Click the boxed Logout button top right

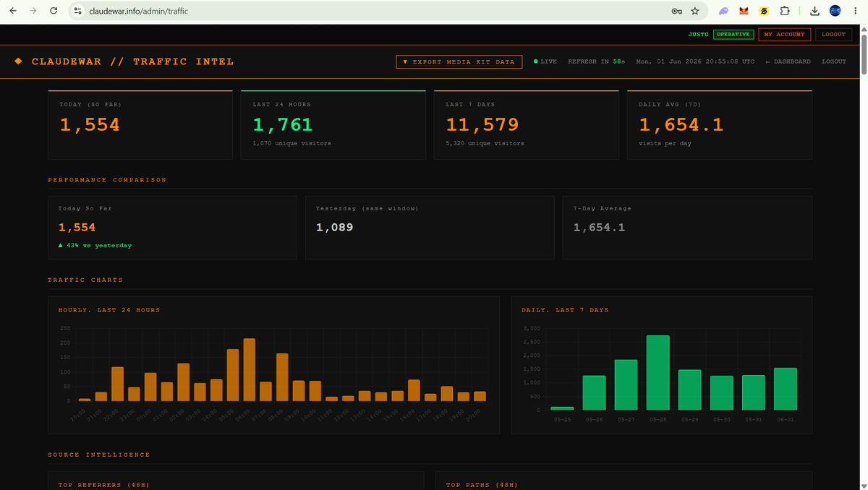[833, 34]
